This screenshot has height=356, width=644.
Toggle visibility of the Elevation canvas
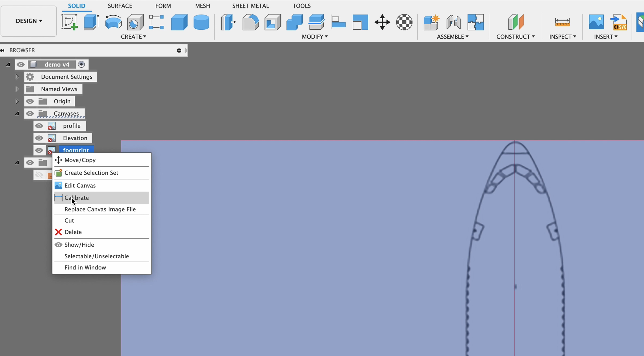[x=39, y=138]
